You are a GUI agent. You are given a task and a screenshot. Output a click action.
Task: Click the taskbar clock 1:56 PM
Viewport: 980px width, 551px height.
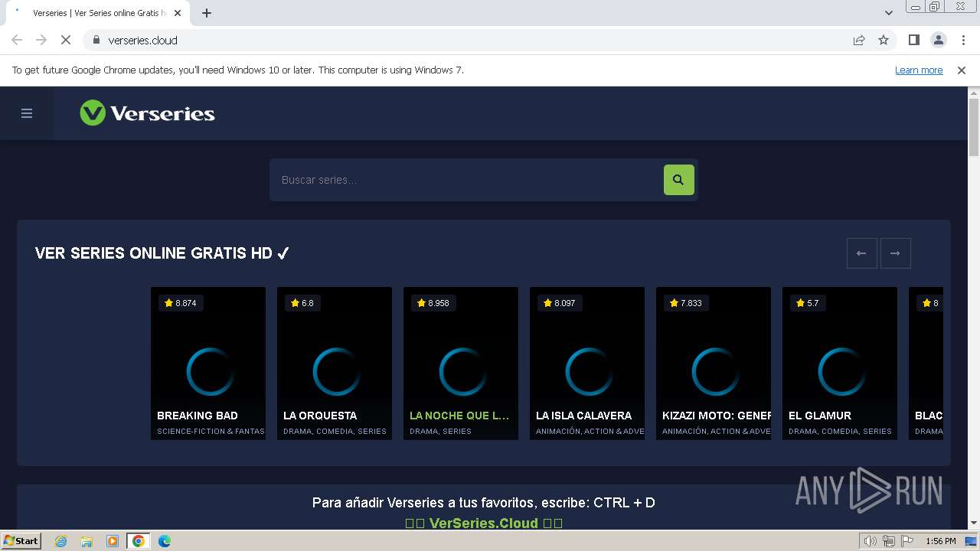[x=941, y=541]
